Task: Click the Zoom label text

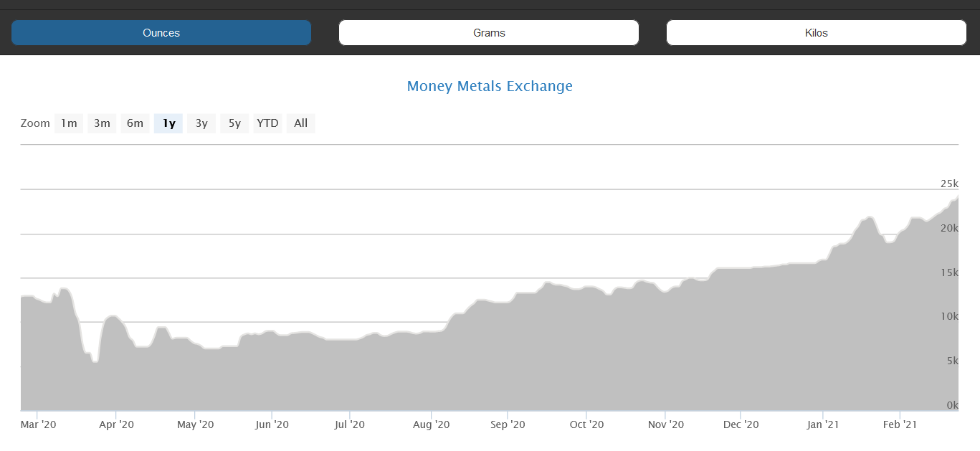Action: click(x=35, y=123)
